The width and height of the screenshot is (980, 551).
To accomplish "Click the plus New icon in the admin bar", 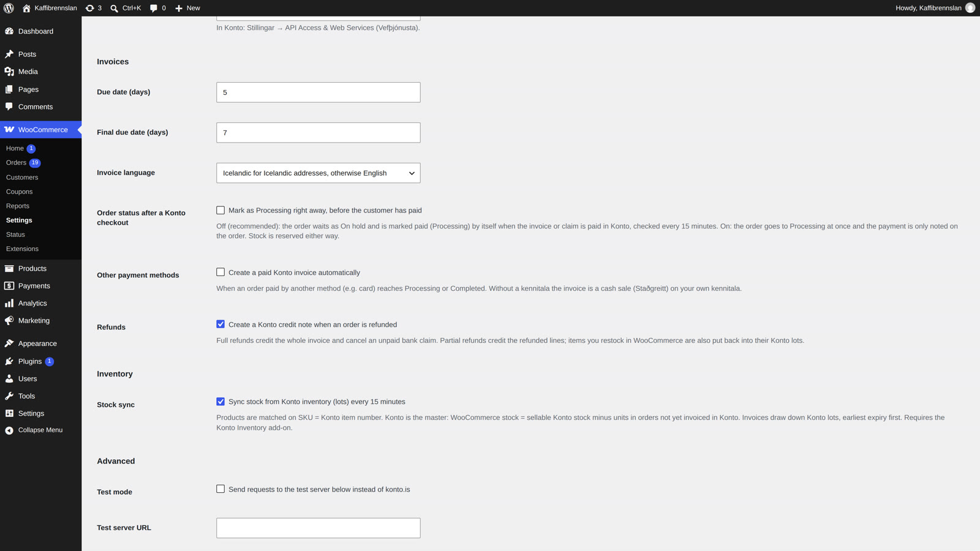I will (x=179, y=8).
